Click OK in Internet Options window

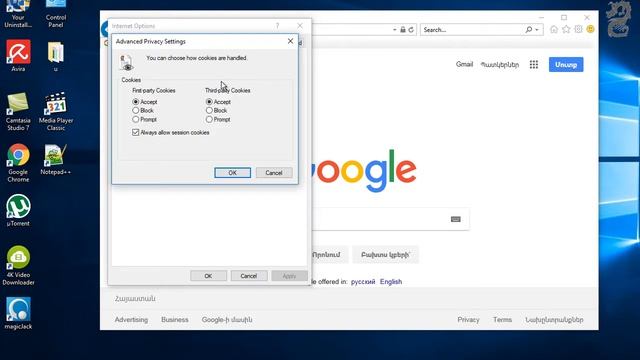coord(208,276)
